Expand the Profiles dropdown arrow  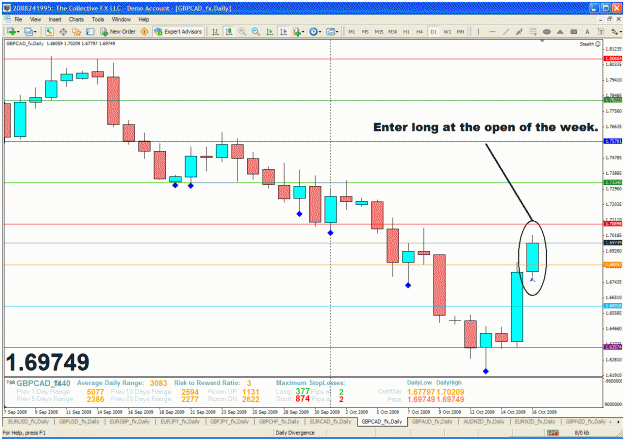click(35, 32)
